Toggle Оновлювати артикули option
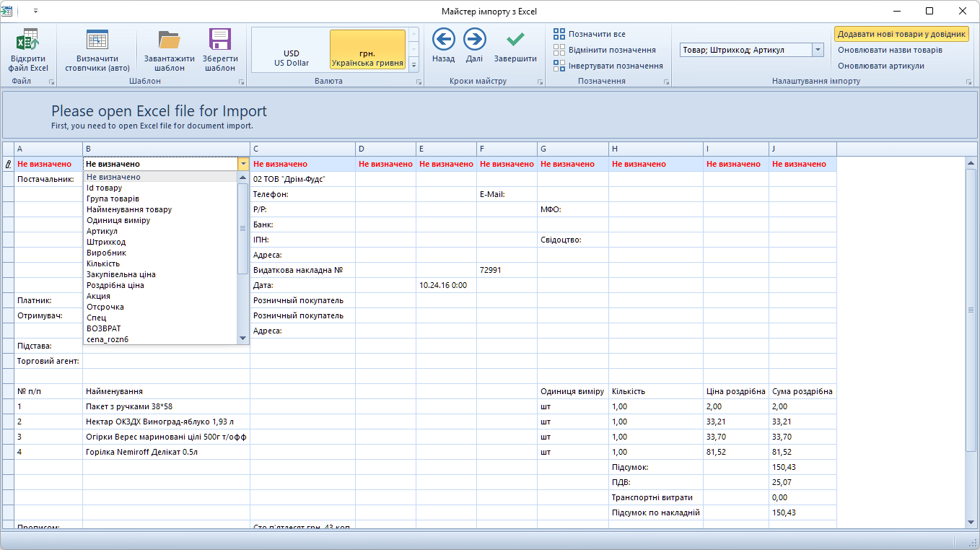Image resolution: width=980 pixels, height=550 pixels. point(880,66)
